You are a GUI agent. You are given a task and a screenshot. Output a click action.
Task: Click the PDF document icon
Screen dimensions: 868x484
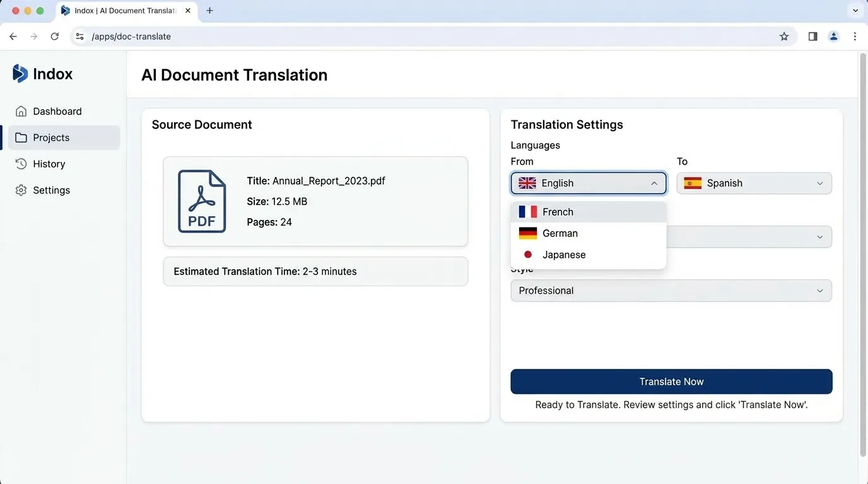(202, 202)
